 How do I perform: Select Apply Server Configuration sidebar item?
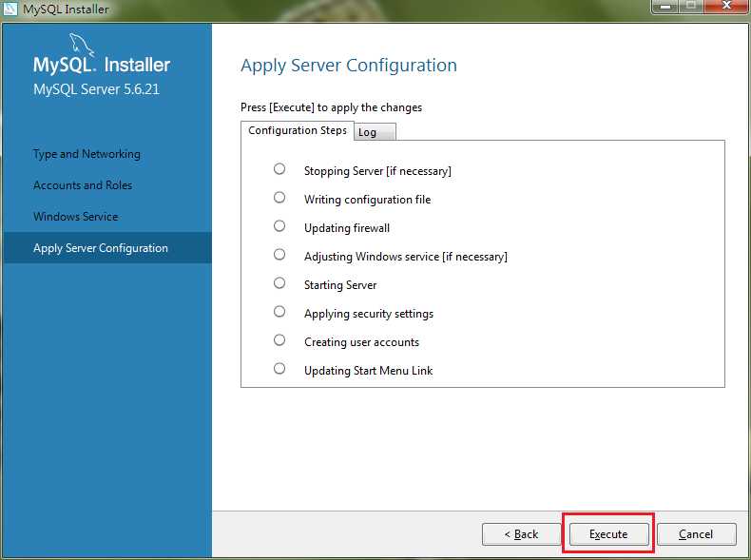107,248
